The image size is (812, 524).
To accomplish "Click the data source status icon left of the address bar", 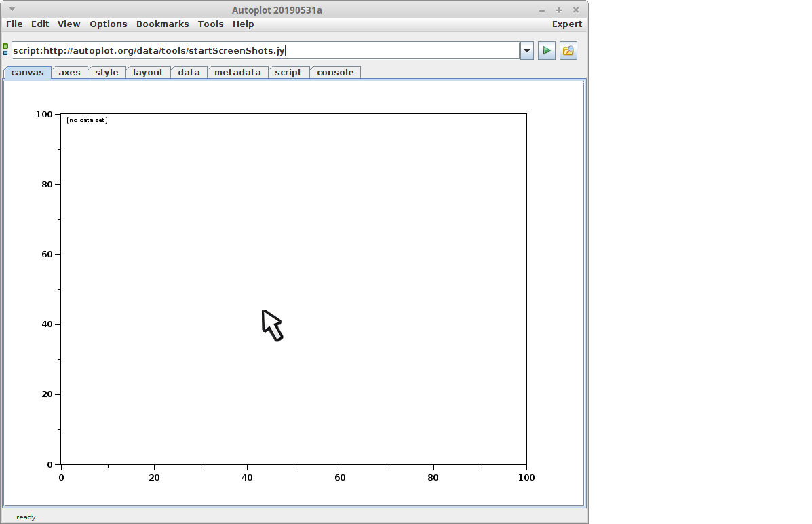I will coord(5,50).
